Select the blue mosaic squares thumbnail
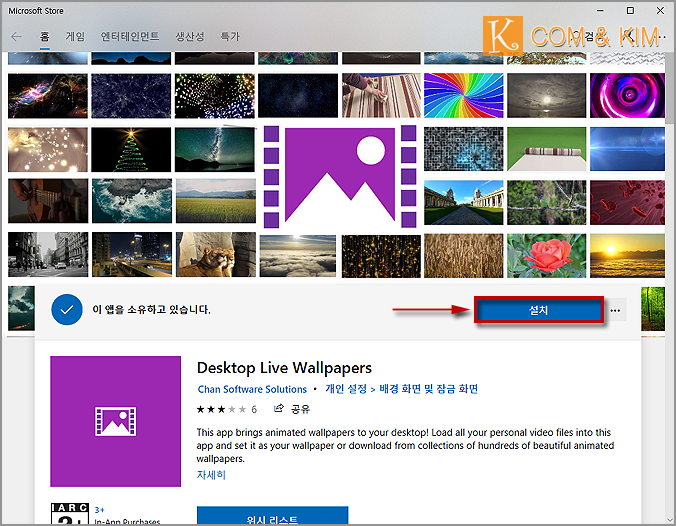 tap(463, 149)
